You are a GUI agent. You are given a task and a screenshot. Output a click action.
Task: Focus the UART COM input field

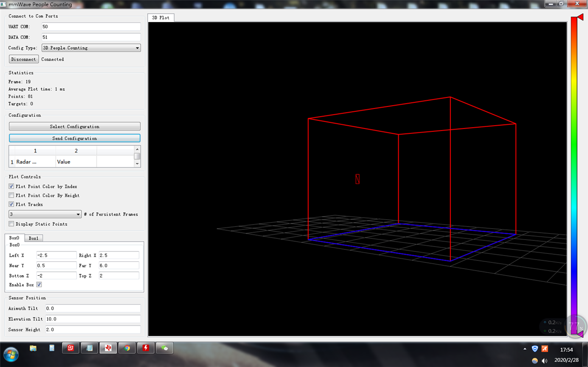click(91, 27)
